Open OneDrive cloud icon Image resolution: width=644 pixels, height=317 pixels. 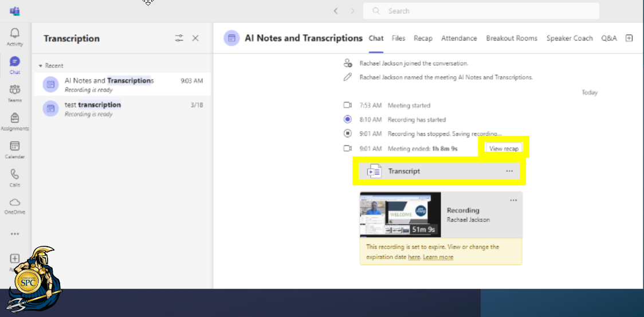15,206
